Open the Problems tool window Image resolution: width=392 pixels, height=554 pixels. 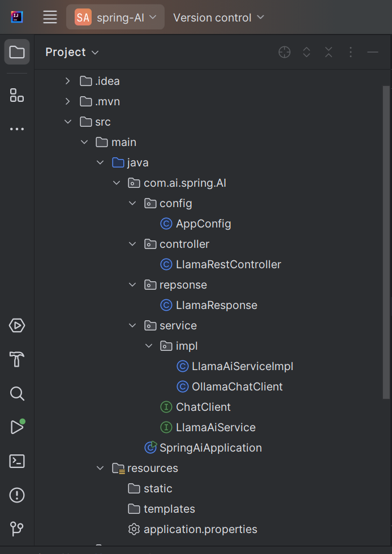(16, 495)
